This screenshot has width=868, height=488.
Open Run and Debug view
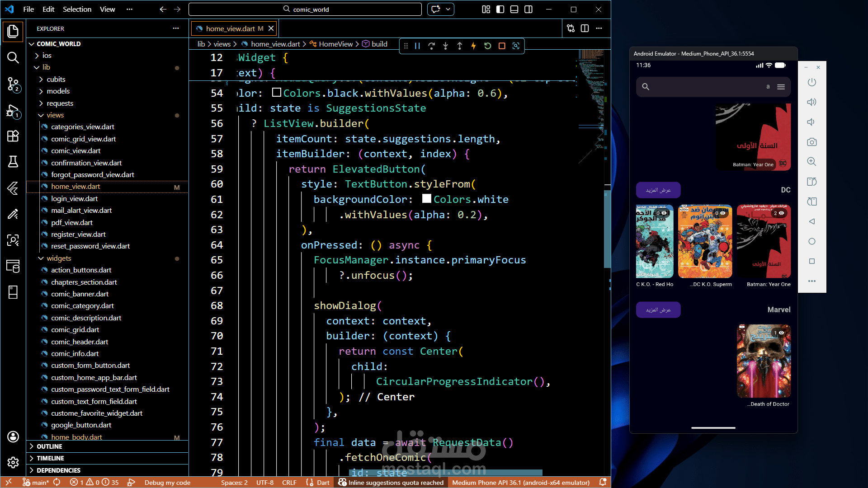pyautogui.click(x=13, y=111)
